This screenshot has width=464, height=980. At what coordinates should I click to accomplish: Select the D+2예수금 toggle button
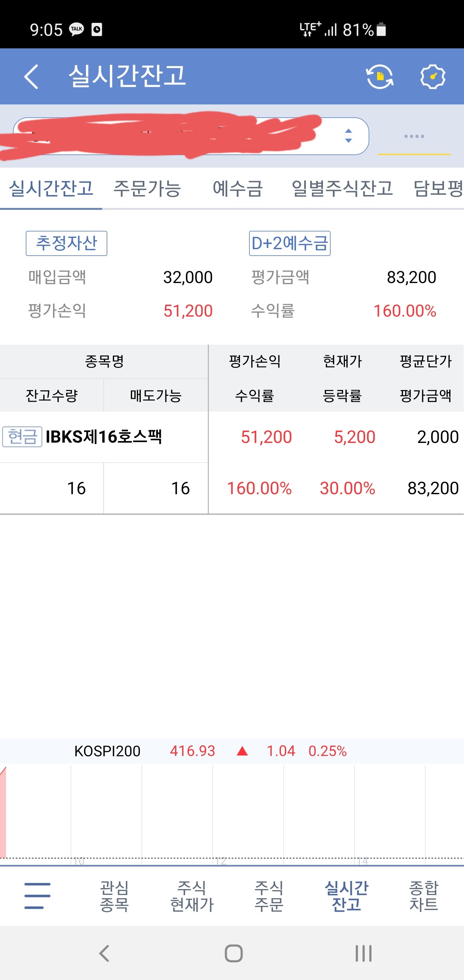[x=290, y=243]
